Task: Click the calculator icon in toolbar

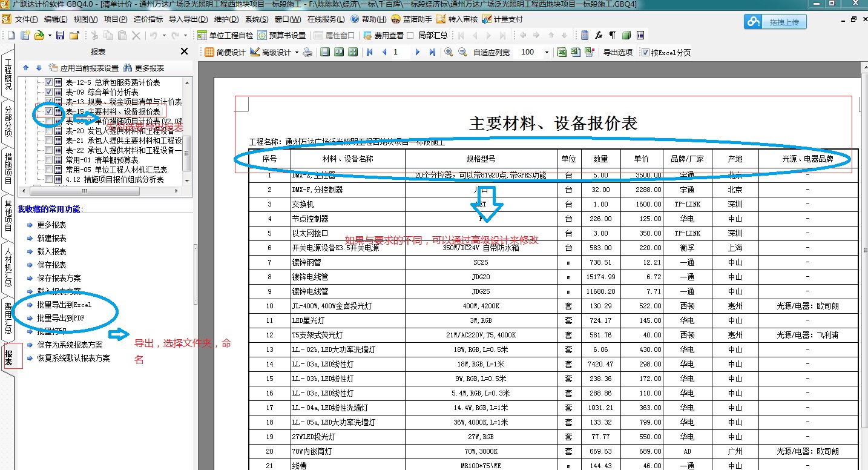Action: (x=585, y=35)
